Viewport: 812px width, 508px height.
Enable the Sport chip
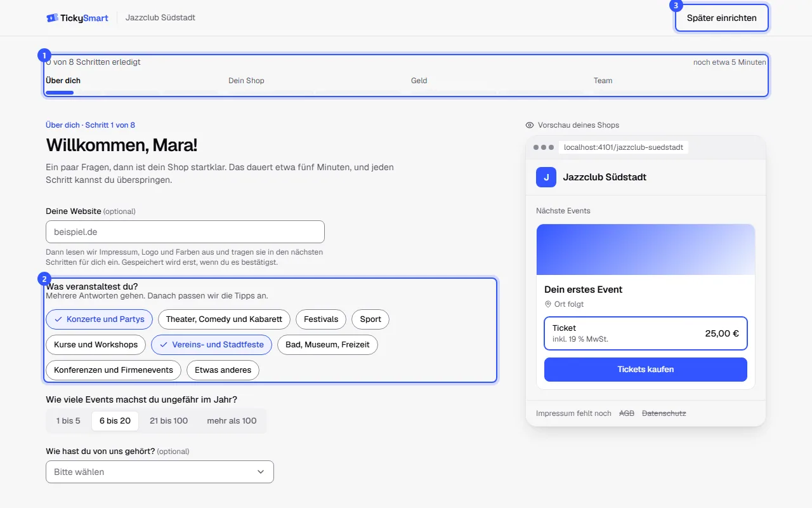point(370,319)
